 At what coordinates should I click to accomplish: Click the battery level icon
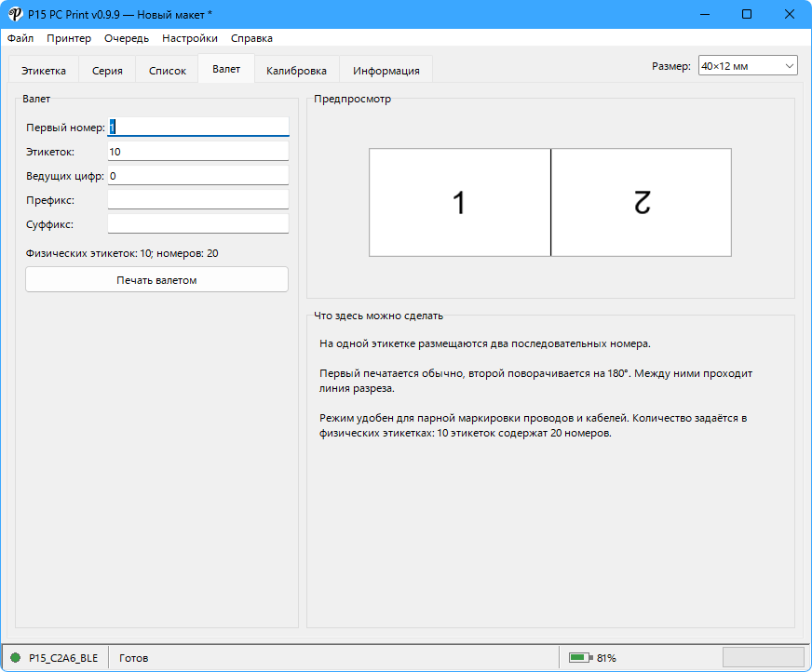coord(580,657)
